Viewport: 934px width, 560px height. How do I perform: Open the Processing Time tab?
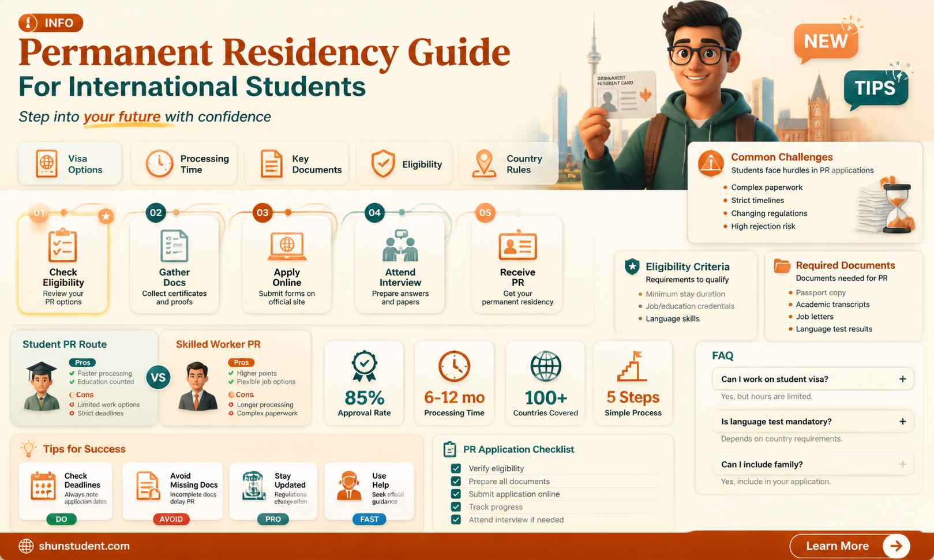coord(184,164)
